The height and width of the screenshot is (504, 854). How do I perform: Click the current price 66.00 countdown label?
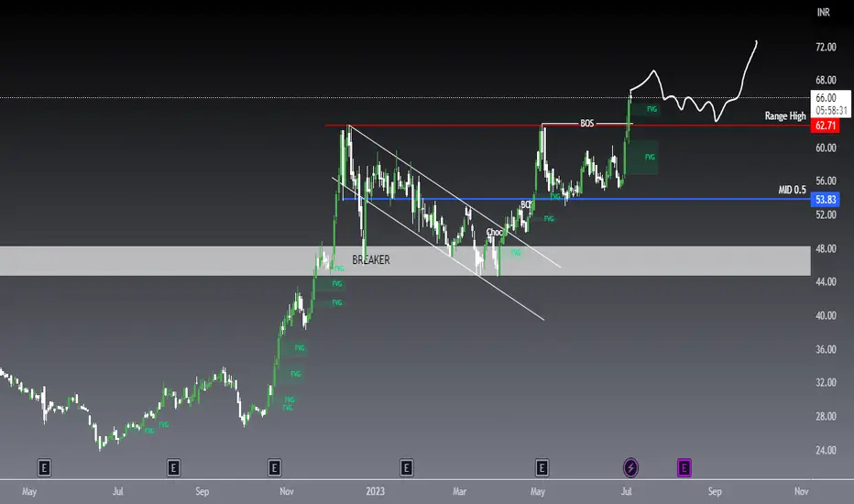click(x=830, y=104)
